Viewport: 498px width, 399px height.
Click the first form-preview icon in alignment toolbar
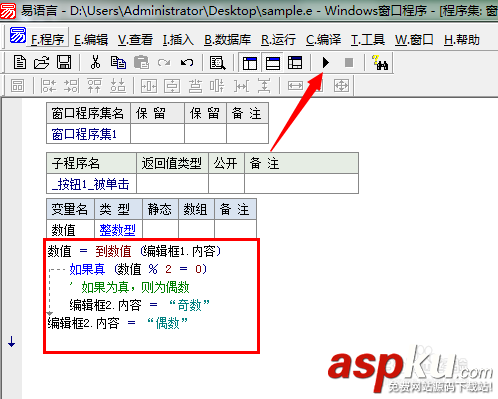[x=17, y=86]
